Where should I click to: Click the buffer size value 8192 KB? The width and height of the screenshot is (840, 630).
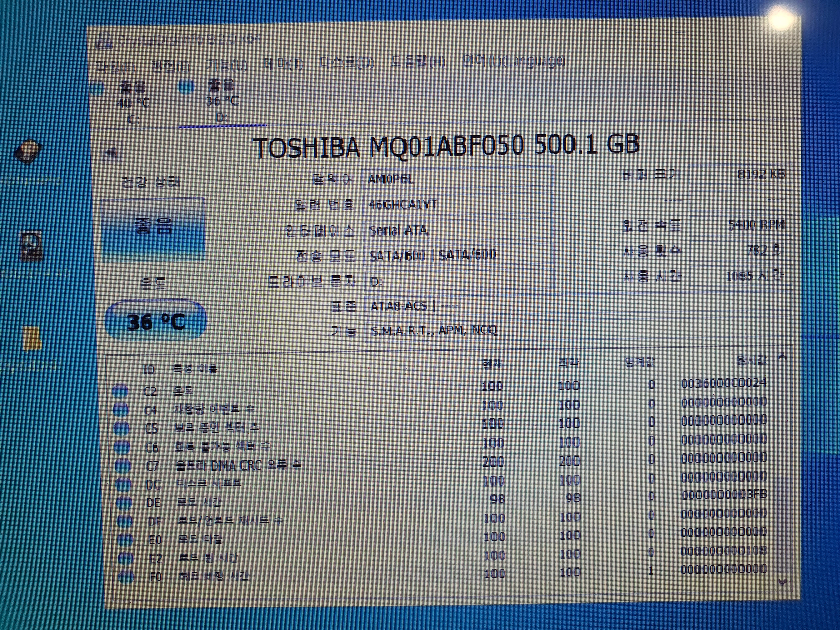point(740,174)
